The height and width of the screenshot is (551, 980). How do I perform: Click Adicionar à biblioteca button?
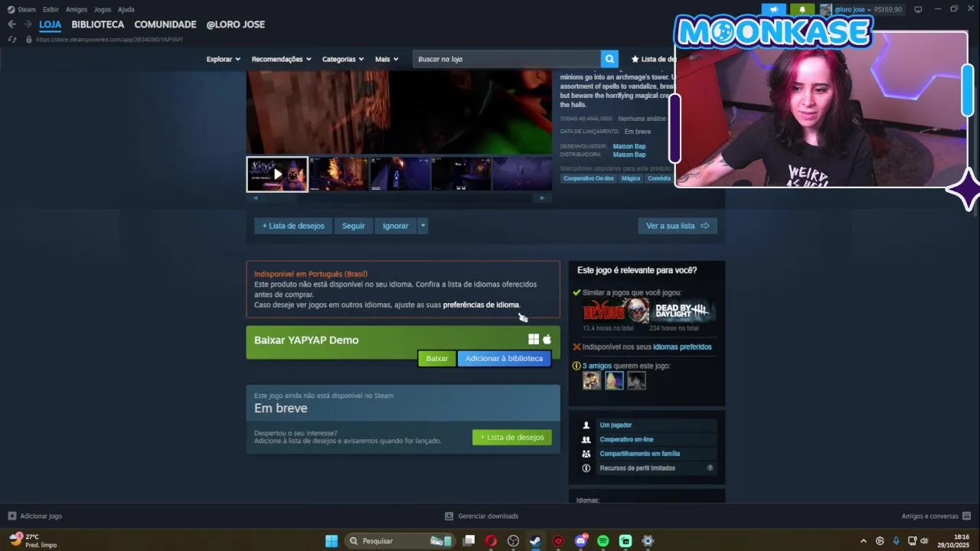point(504,358)
